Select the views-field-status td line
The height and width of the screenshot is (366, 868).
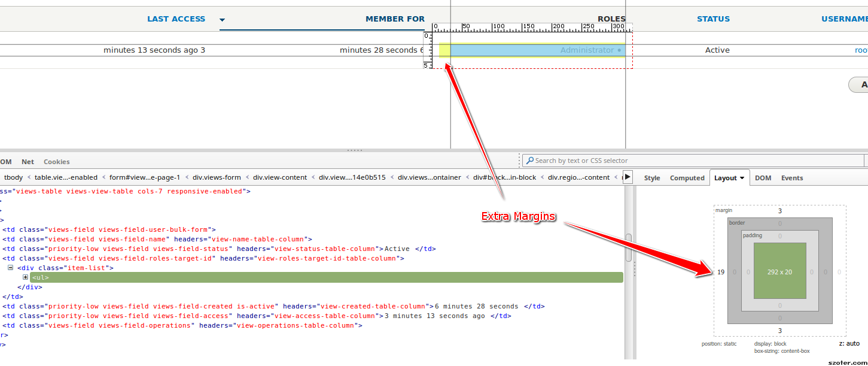pos(219,249)
